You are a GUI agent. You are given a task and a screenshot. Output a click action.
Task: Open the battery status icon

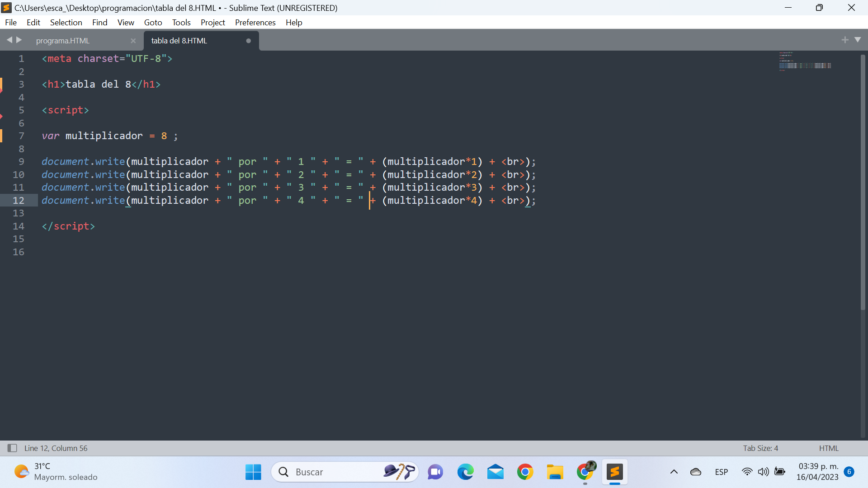[780, 472]
